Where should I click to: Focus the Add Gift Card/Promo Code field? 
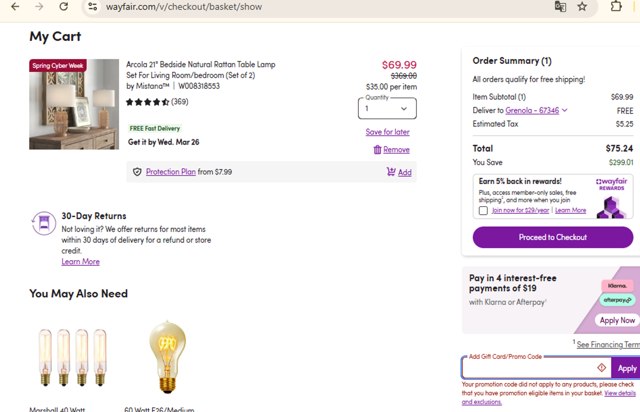point(536,368)
